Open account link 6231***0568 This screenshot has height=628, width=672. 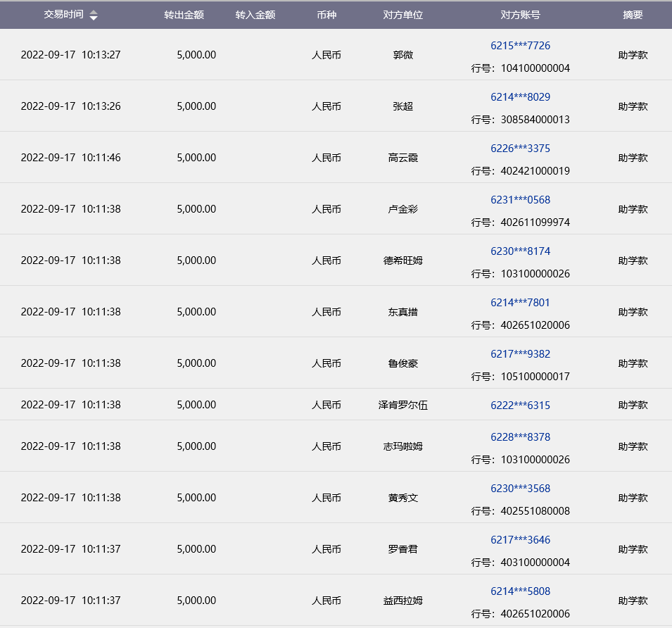click(x=520, y=200)
